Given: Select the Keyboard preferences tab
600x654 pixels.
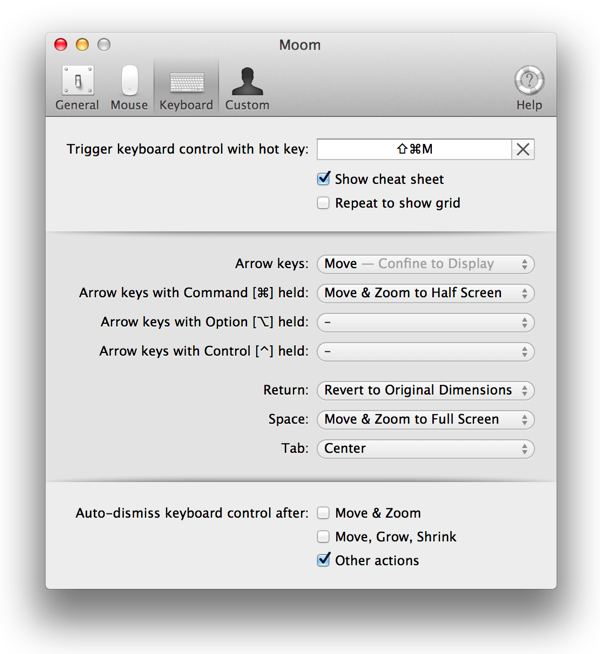Looking at the screenshot, I should pyautogui.click(x=186, y=88).
